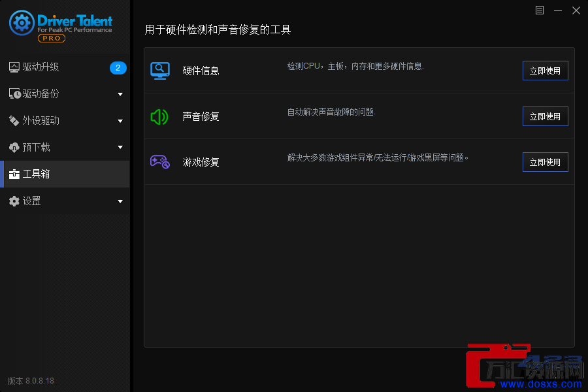Click 立即使用 for 硬件信息
The image size is (588, 392).
(x=546, y=71)
